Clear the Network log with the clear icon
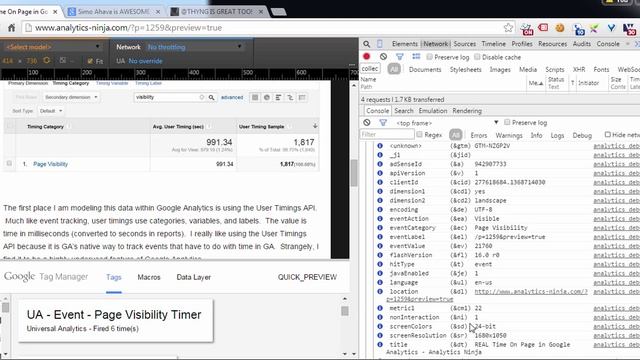 click(383, 57)
